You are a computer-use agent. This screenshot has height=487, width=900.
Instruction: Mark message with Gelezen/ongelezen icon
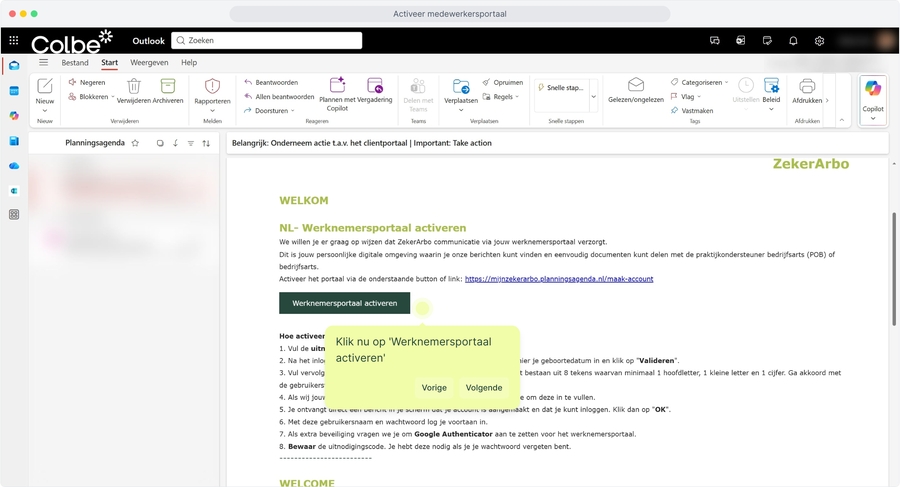pos(635,88)
